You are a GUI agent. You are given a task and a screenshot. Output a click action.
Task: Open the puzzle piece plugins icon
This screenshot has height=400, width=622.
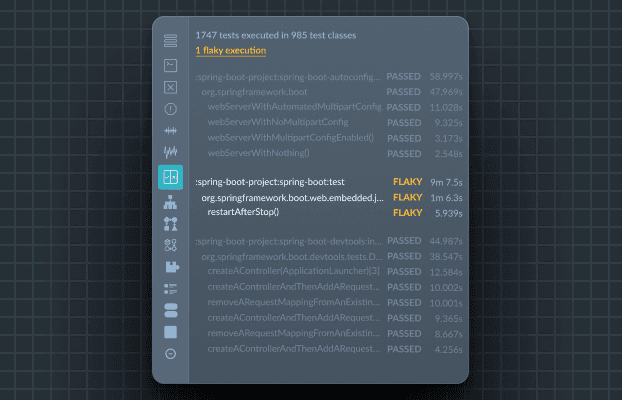(170, 267)
